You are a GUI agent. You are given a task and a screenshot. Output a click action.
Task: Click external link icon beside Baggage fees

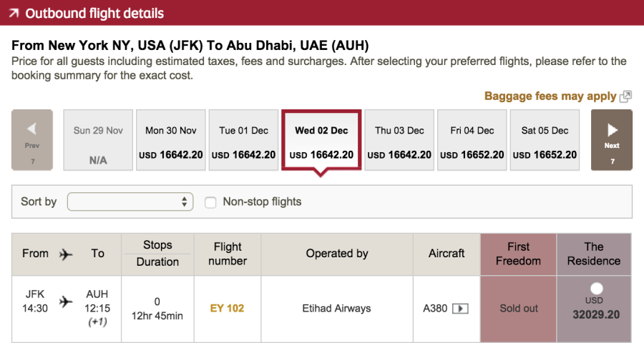pos(625,96)
